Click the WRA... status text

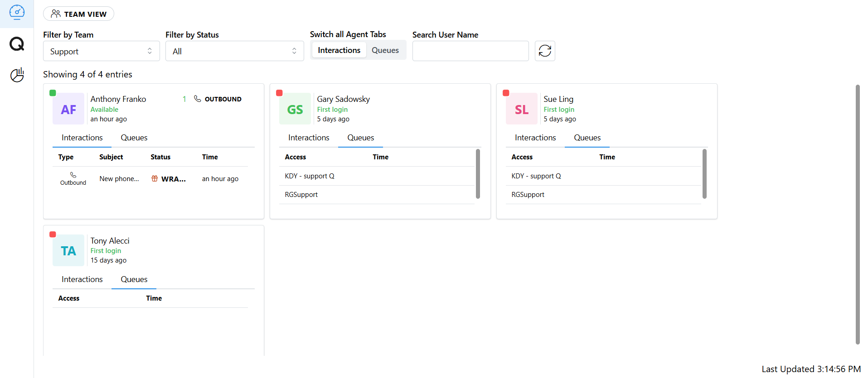point(174,179)
